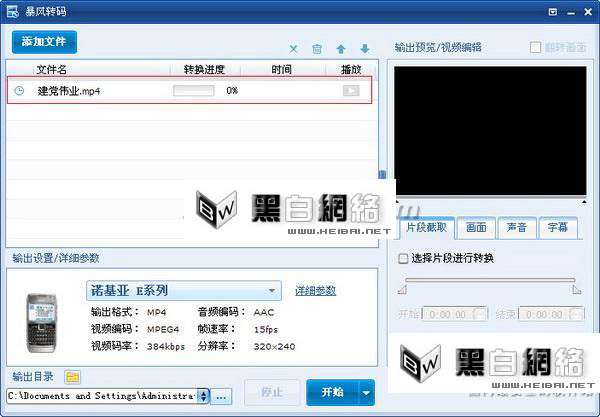Click the black video preview area

click(x=490, y=131)
